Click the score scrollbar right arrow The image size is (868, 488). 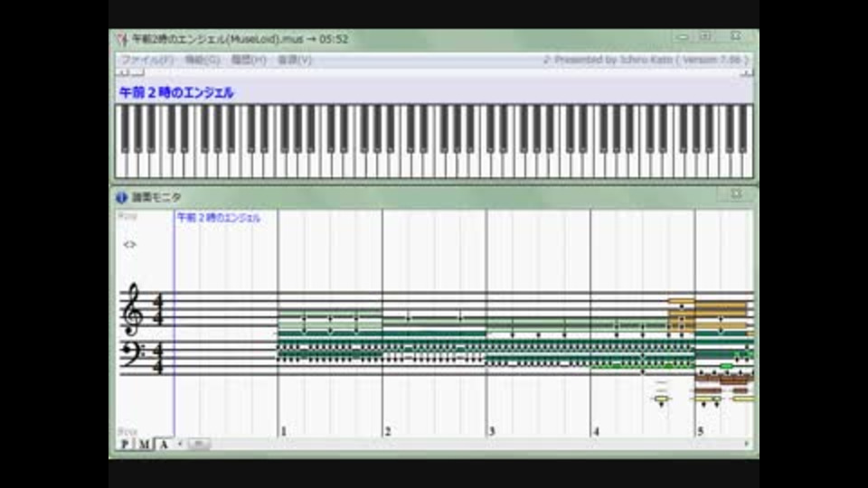pyautogui.click(x=747, y=444)
